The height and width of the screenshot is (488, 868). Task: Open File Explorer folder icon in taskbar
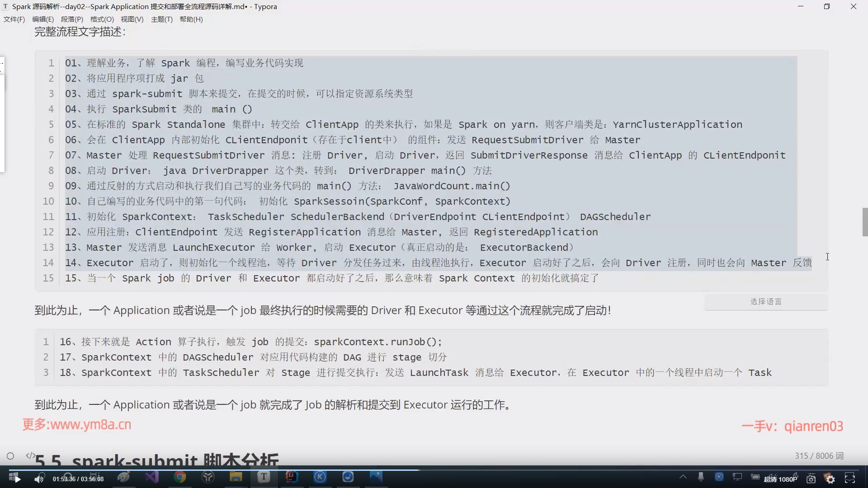click(x=236, y=477)
